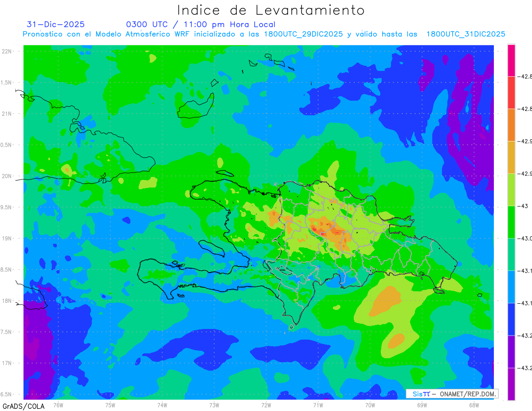Click the '73W' longitude label
532x411 pixels.
pyautogui.click(x=214, y=405)
